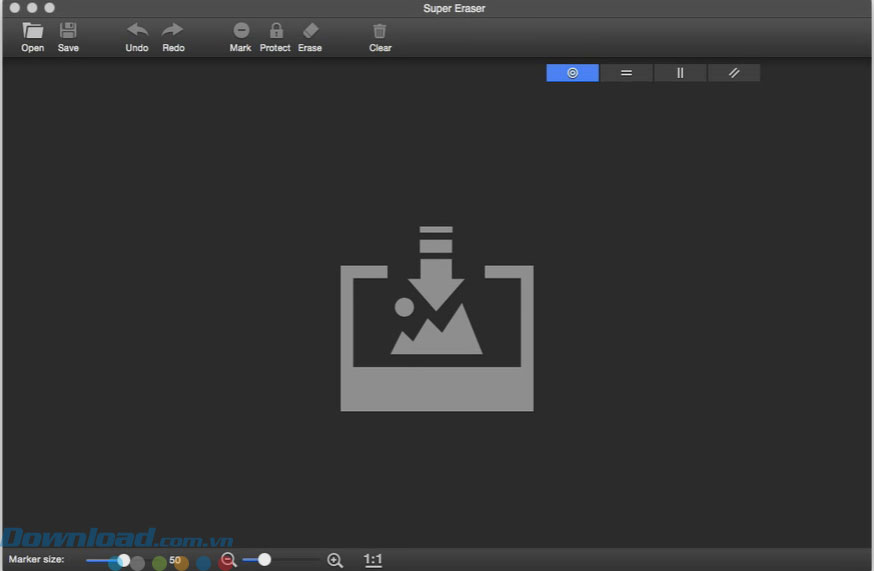The image size is (874, 571).
Task: Select the circular target mode button
Action: (572, 73)
